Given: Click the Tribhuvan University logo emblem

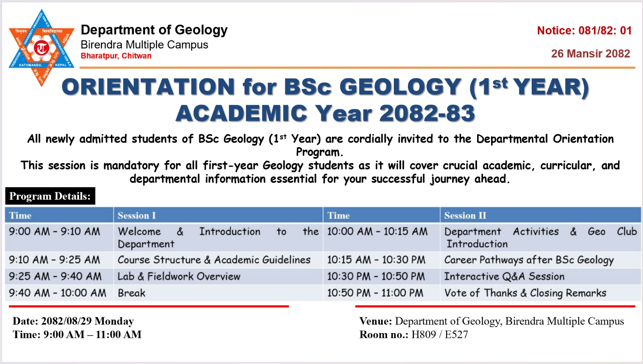Looking at the screenshot, I should 41,48.
